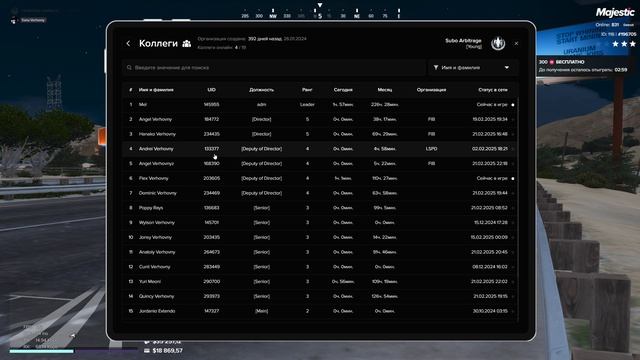
Task: Click the Majestic logo in the corner
Action: 615,13
